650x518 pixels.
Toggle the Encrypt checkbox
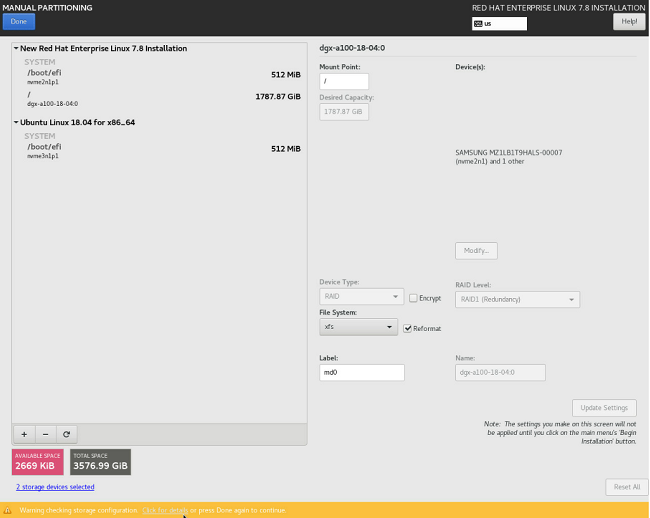click(413, 298)
